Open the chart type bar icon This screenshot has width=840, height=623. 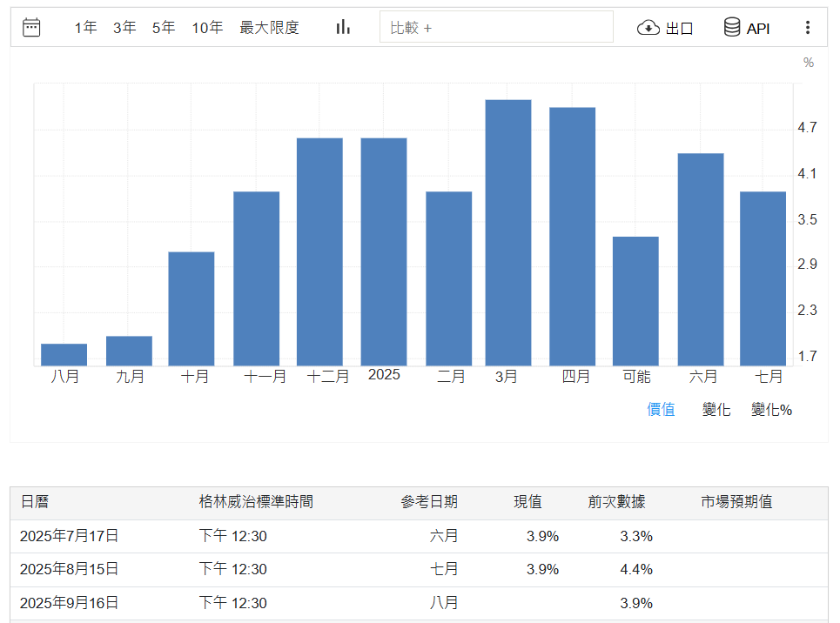(x=343, y=27)
